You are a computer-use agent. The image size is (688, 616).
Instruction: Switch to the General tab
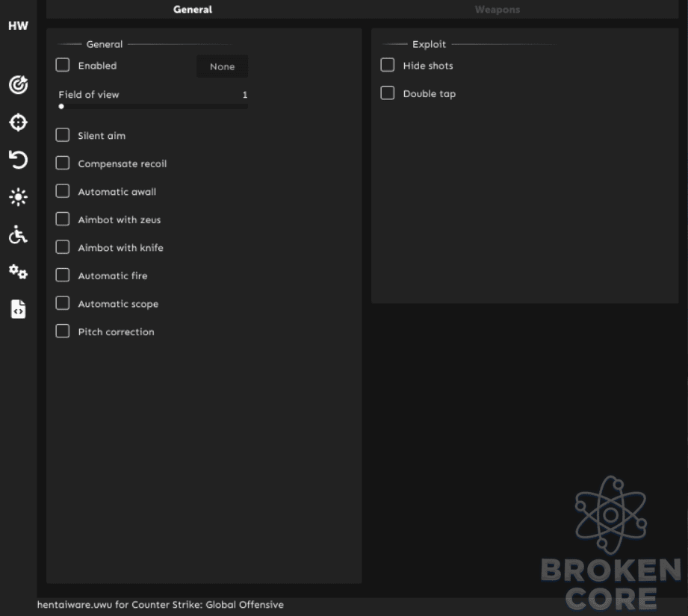193,9
